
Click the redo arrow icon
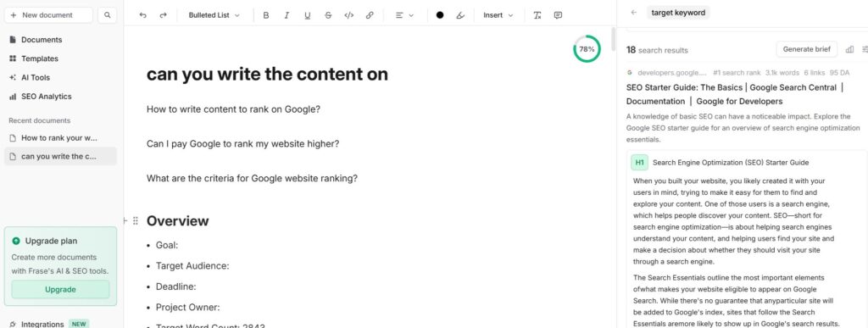[x=163, y=15]
